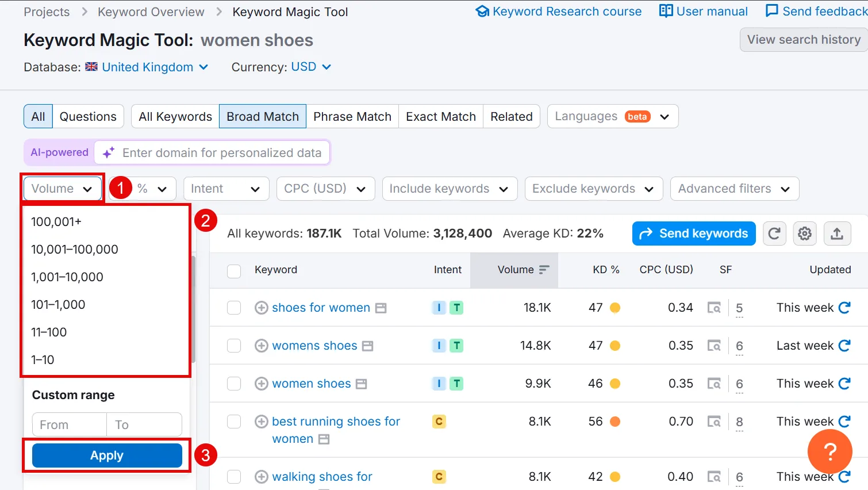
Task: Click the custom range To field
Action: (x=144, y=424)
